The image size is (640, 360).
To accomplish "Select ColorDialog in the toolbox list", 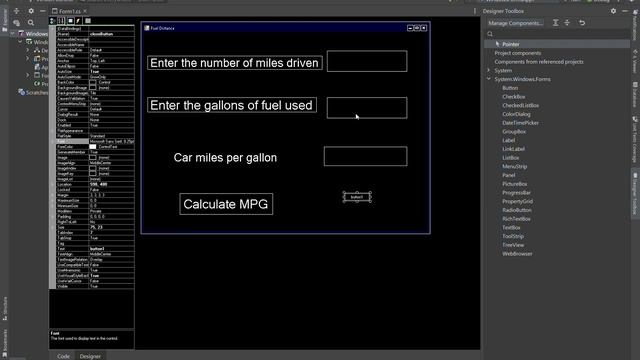I will [516, 114].
